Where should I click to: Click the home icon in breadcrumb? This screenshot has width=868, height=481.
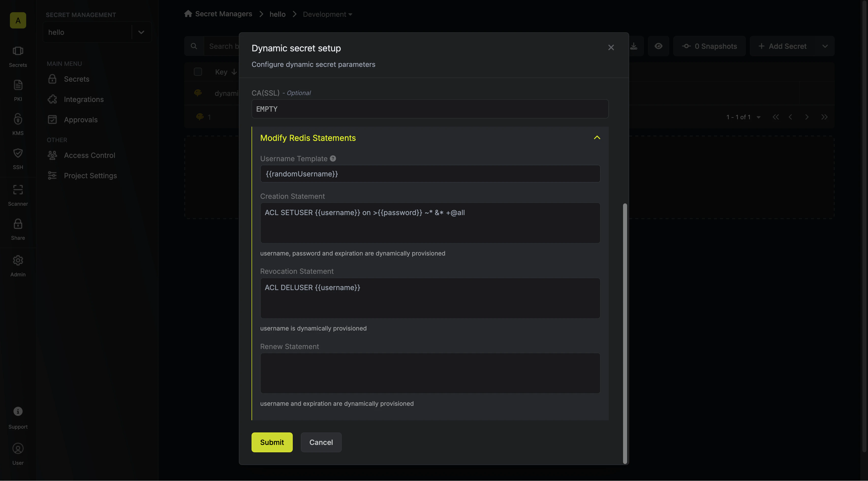pyautogui.click(x=188, y=13)
